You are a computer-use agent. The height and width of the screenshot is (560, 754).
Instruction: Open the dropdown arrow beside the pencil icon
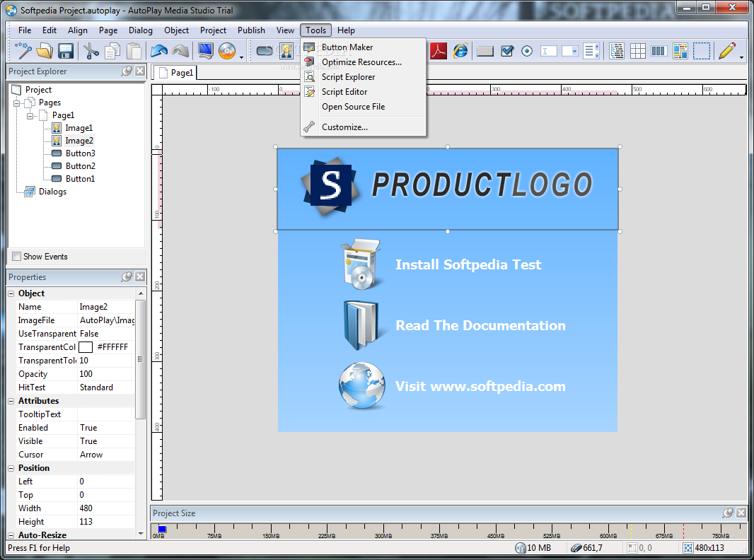(x=741, y=57)
